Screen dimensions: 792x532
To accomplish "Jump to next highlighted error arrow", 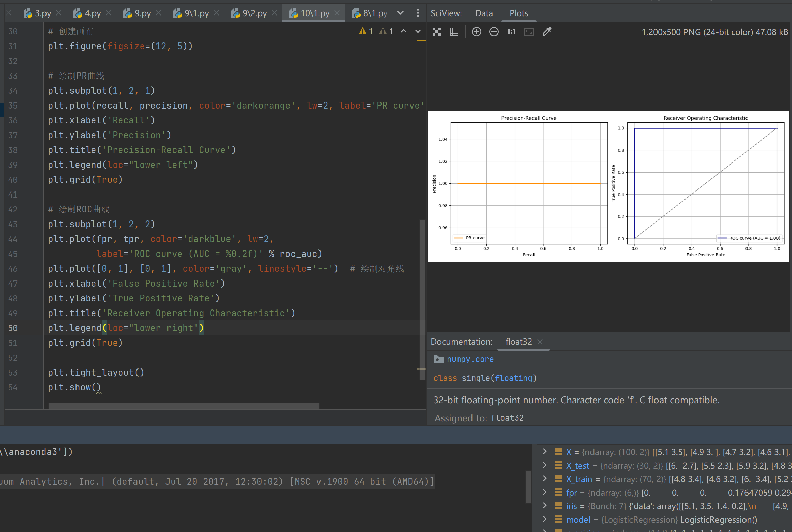I will (x=418, y=31).
